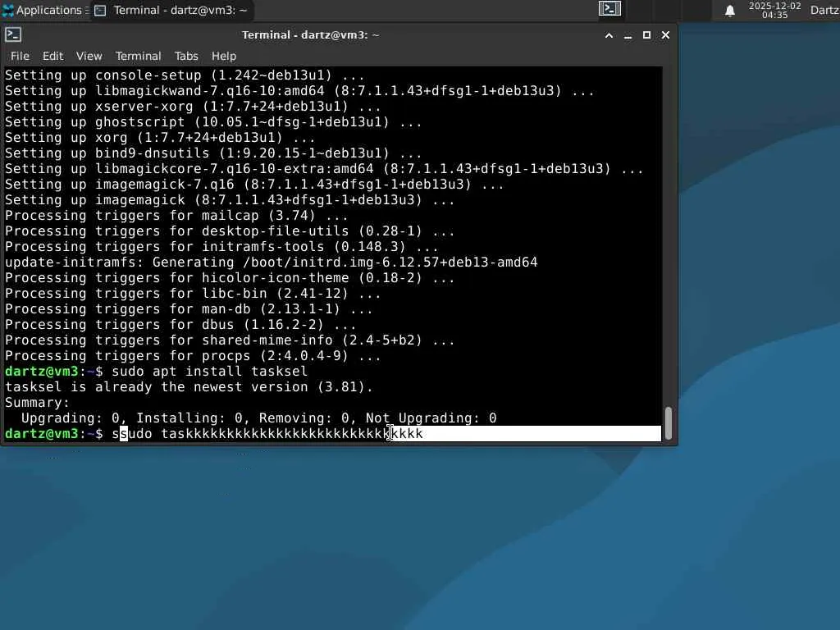840x630 pixels.
Task: Click the 'Upgrading: 0, Installing: 0' line
Action: [258, 418]
